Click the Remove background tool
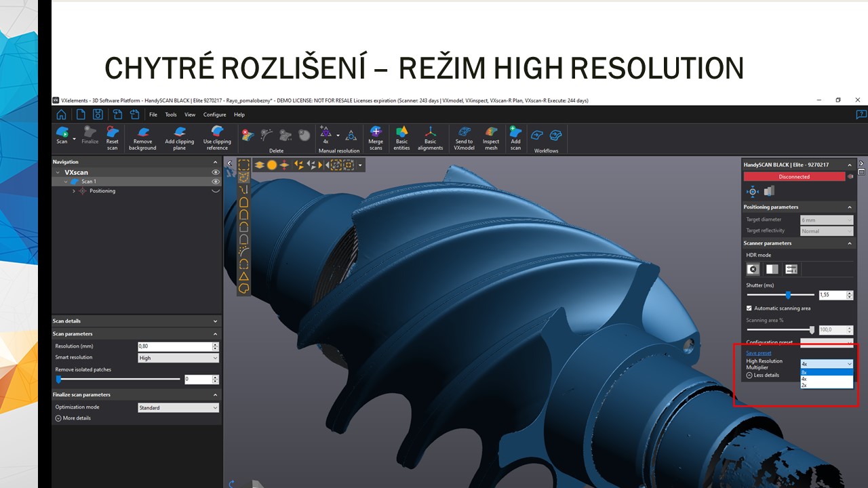This screenshot has width=868, height=488. point(142,137)
